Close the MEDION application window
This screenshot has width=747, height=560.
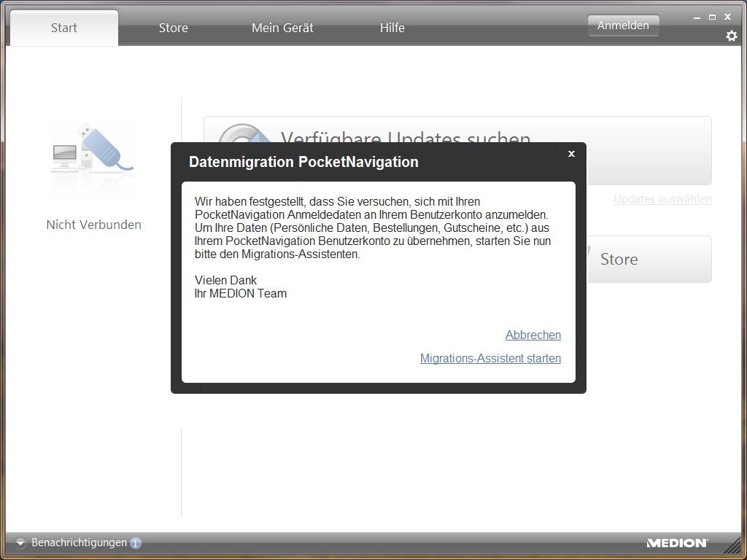click(727, 17)
